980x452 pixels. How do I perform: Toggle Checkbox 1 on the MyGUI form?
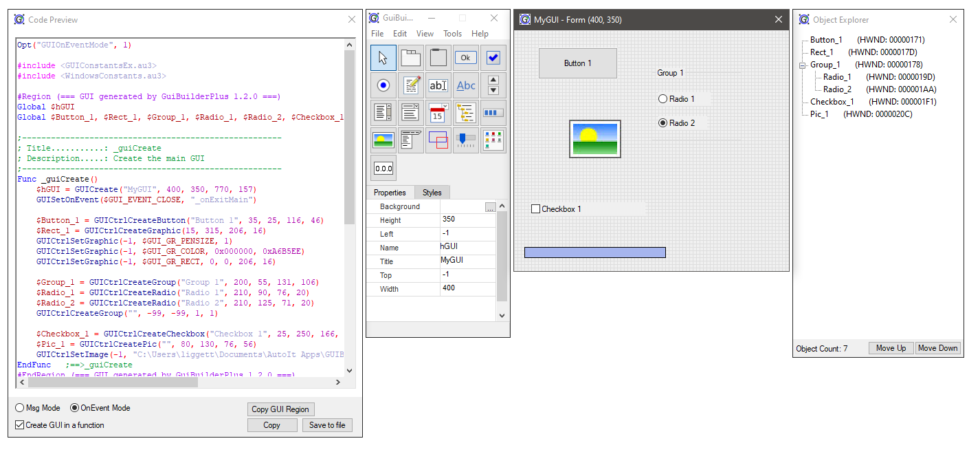[x=556, y=209]
